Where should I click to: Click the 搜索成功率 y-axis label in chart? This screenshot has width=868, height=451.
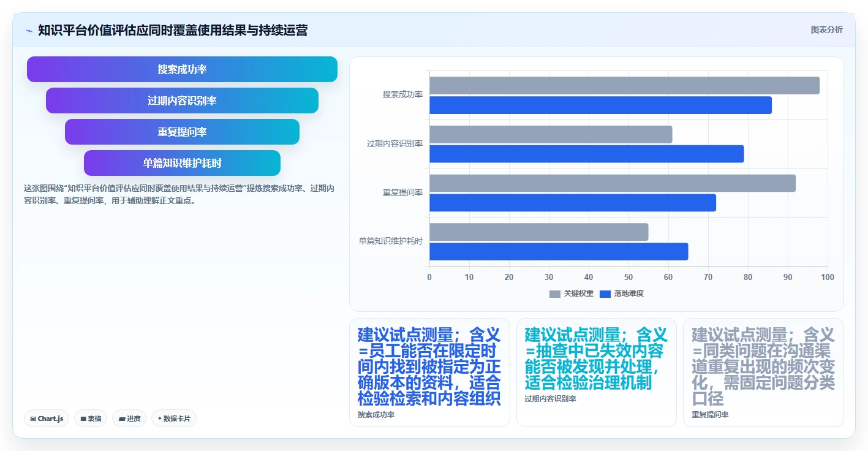click(x=402, y=94)
